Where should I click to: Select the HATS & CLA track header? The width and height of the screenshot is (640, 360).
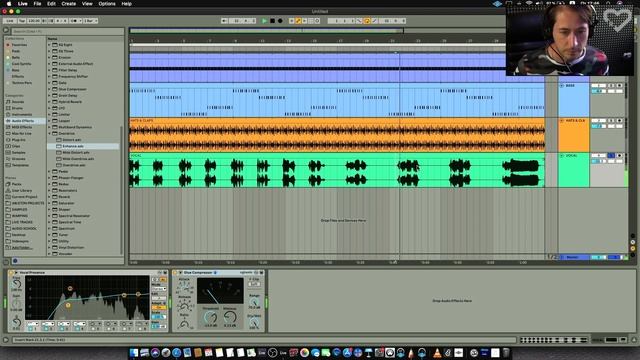(x=573, y=135)
